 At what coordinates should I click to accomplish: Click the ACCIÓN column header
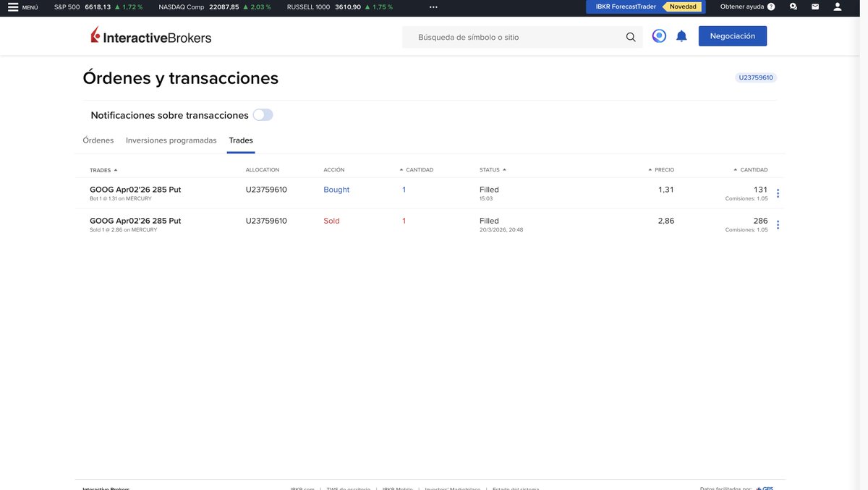coord(334,170)
